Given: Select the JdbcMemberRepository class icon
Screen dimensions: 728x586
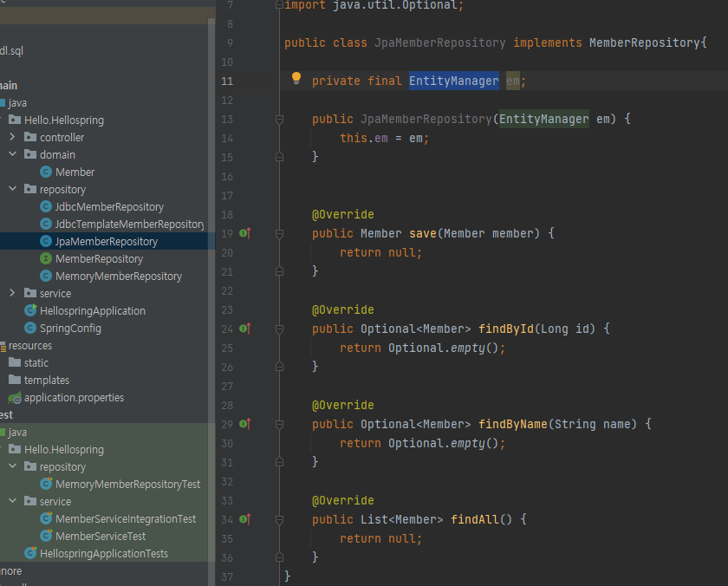Looking at the screenshot, I should point(45,206).
